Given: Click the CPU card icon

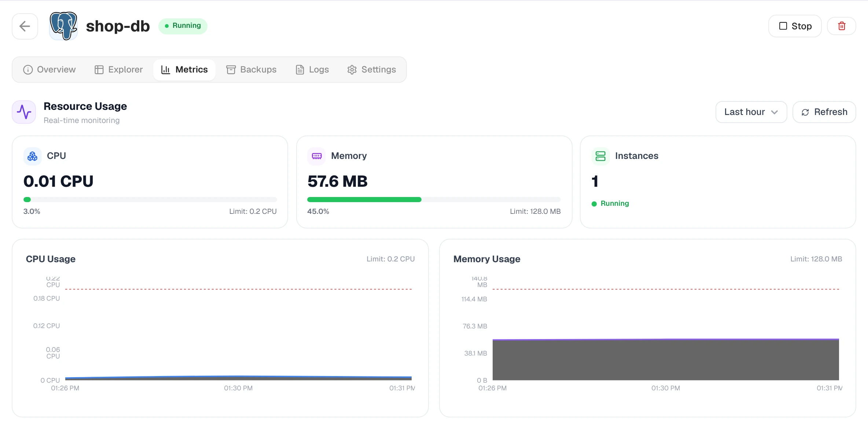Looking at the screenshot, I should (33, 156).
